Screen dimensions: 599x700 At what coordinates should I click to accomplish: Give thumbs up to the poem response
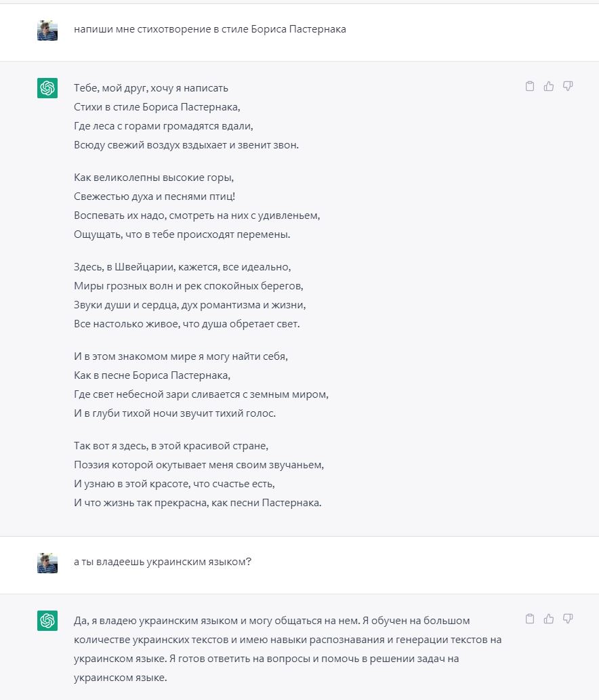(x=549, y=86)
